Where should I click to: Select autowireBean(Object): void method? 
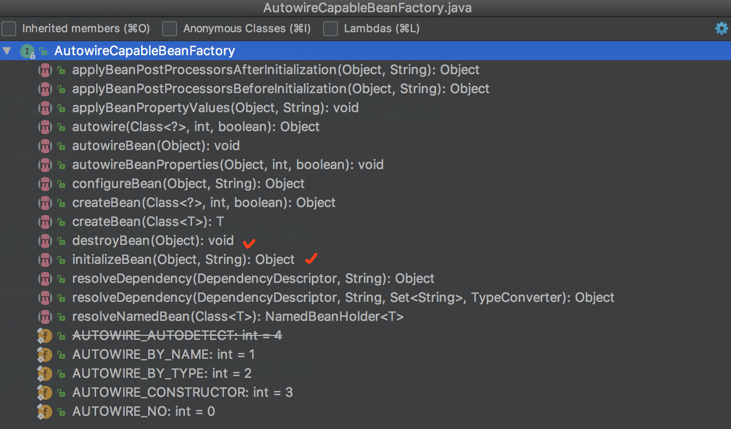(x=155, y=146)
